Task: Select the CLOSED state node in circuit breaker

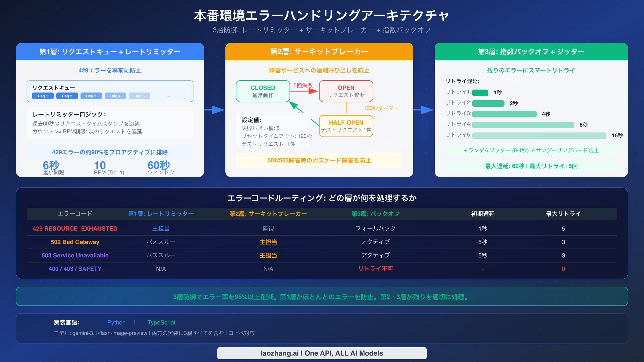Action: point(262,91)
